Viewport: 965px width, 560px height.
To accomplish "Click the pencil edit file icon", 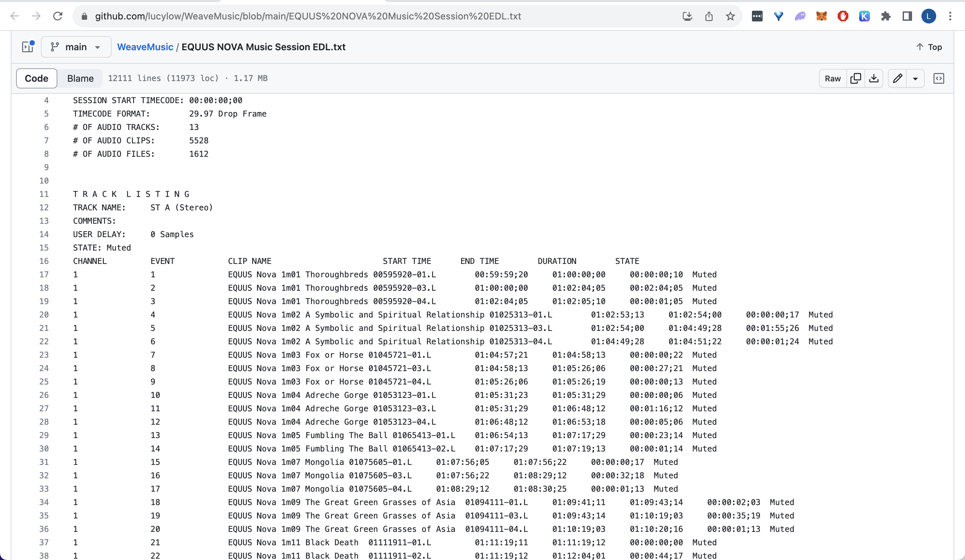I will click(x=897, y=78).
